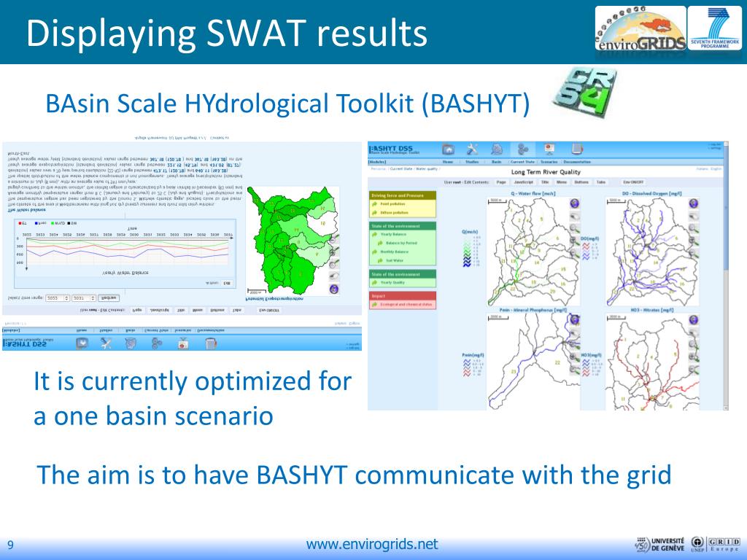Click globe icon on Water flow map
The height and width of the screenshot is (560, 747).
click(x=575, y=203)
